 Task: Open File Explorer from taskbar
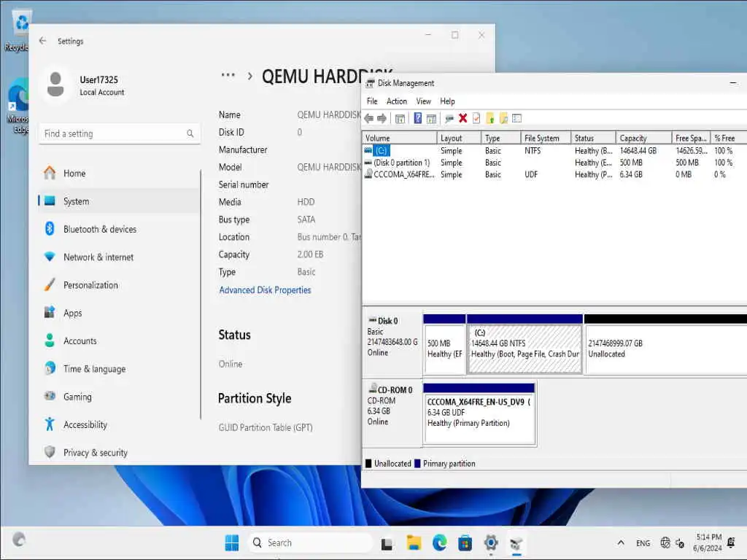(414, 542)
